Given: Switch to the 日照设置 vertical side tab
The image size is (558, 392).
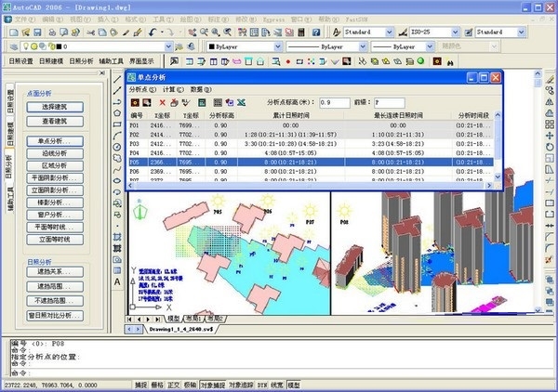Looking at the screenshot, I should pyautogui.click(x=10, y=100).
